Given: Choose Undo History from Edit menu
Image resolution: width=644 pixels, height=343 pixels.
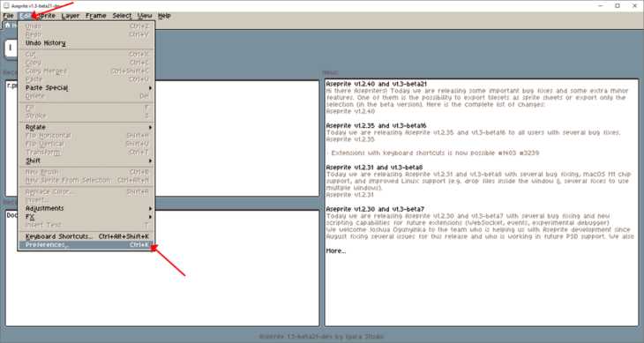Looking at the screenshot, I should click(86, 43).
